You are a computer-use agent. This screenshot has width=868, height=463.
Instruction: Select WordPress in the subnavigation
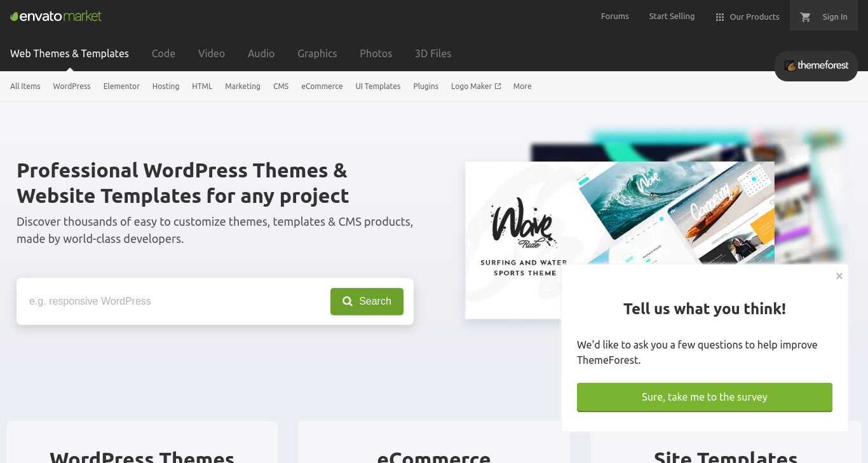[x=72, y=86]
